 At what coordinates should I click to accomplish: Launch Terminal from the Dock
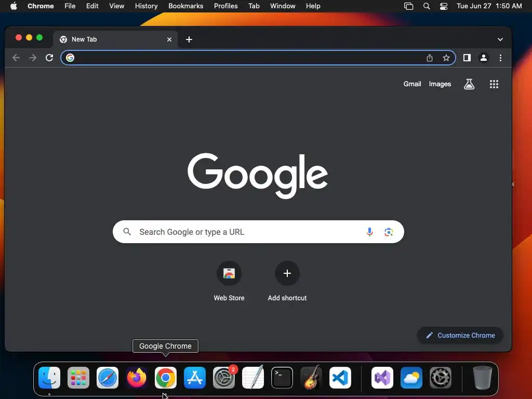click(282, 378)
